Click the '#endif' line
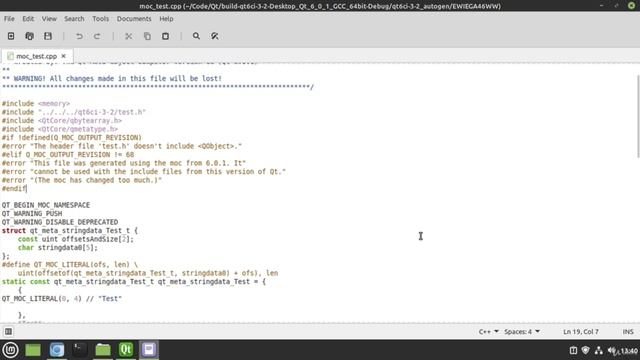 pos(14,188)
